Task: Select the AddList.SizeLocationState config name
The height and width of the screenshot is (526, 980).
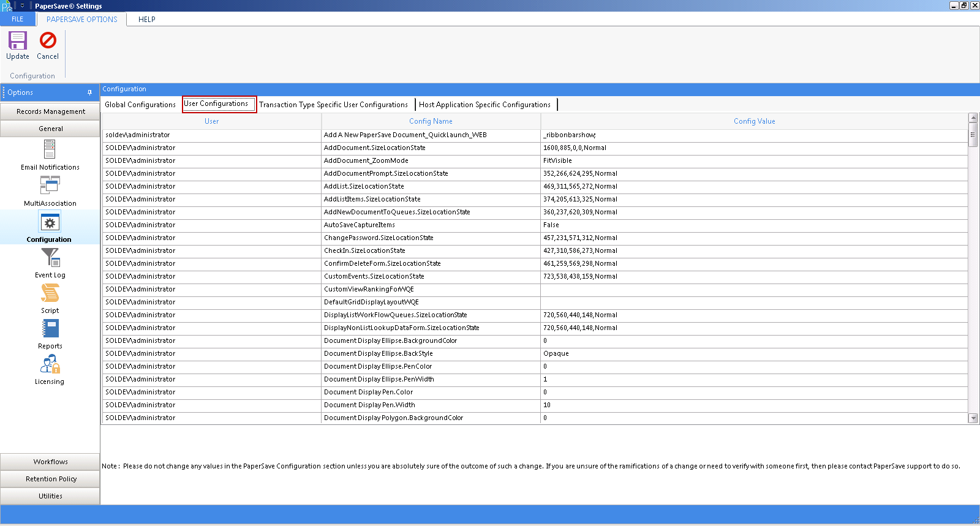Action: 431,187
